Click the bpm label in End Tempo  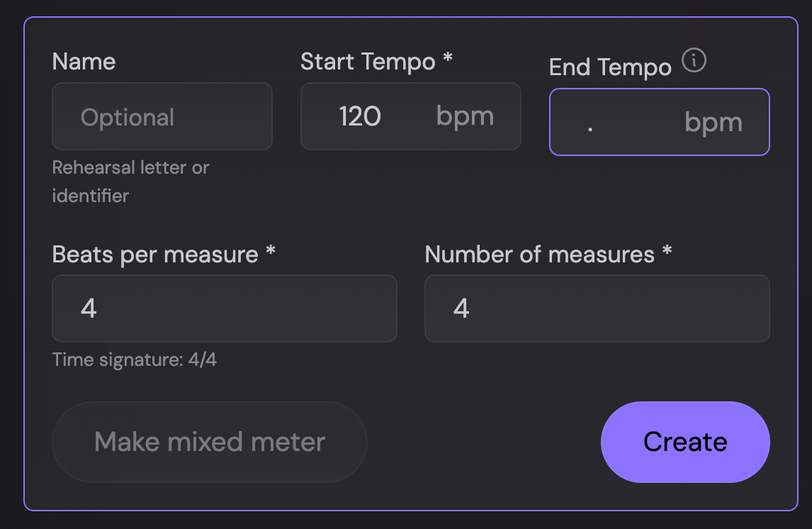tap(713, 121)
